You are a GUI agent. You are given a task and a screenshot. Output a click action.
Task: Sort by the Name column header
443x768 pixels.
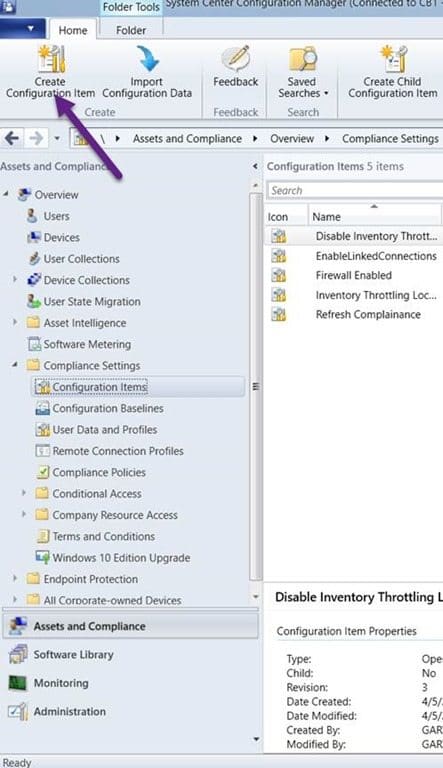[374, 216]
